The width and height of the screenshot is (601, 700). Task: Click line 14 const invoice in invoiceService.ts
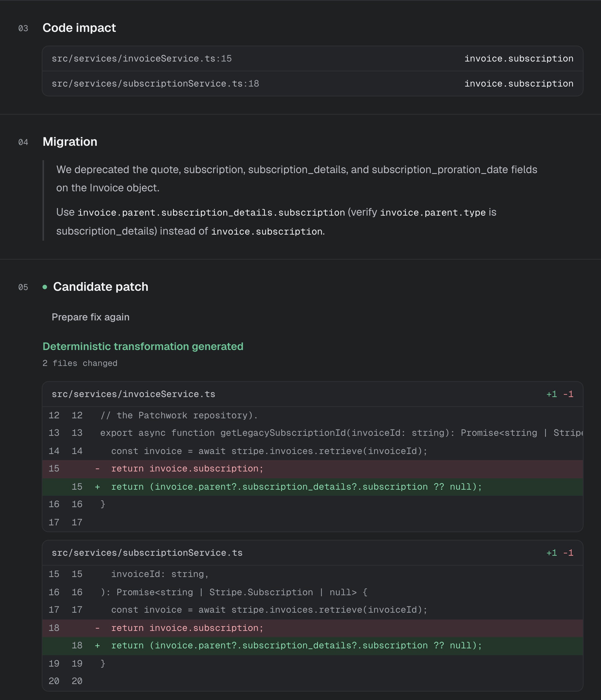(312, 451)
